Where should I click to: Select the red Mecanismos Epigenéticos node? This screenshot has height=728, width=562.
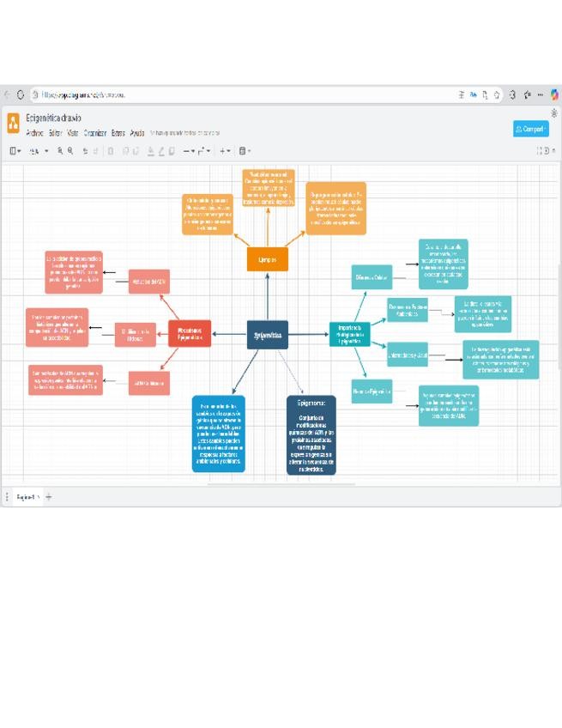pyautogui.click(x=190, y=333)
